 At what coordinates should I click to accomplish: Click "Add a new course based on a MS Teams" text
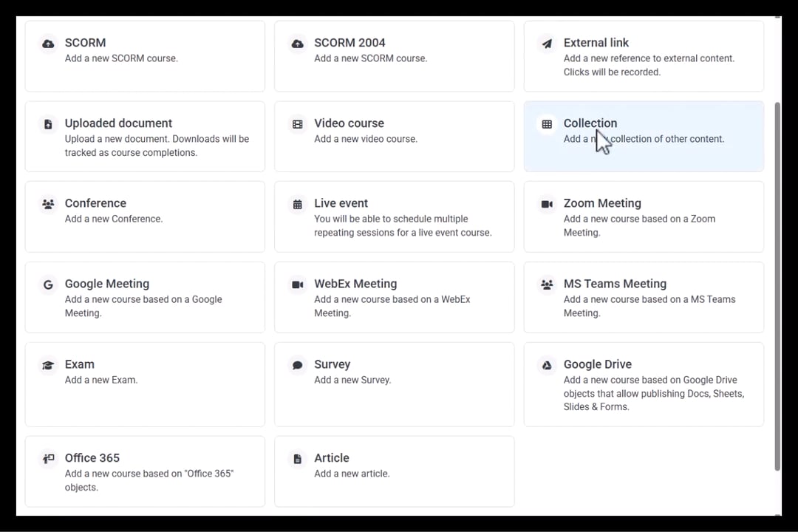(649, 299)
